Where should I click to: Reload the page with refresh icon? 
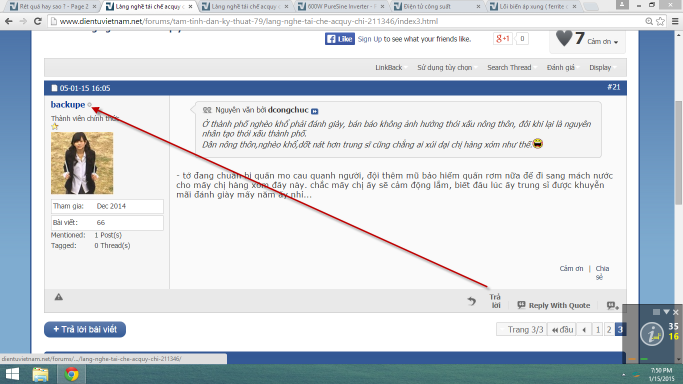click(38, 21)
